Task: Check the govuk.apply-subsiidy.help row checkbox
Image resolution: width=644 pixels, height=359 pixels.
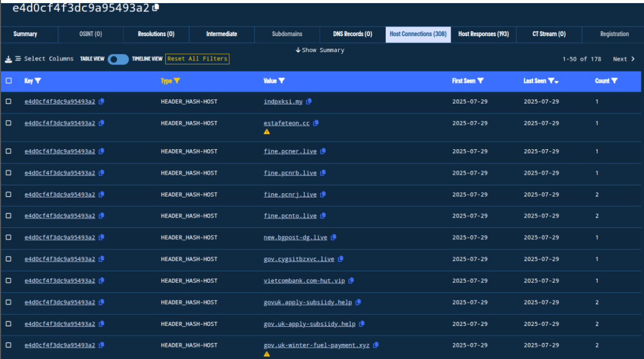Action: click(8, 302)
